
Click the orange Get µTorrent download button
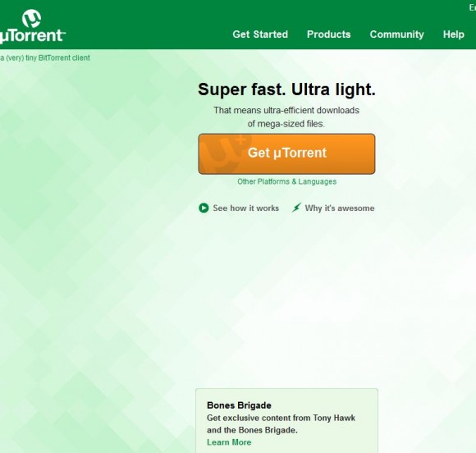(x=287, y=154)
